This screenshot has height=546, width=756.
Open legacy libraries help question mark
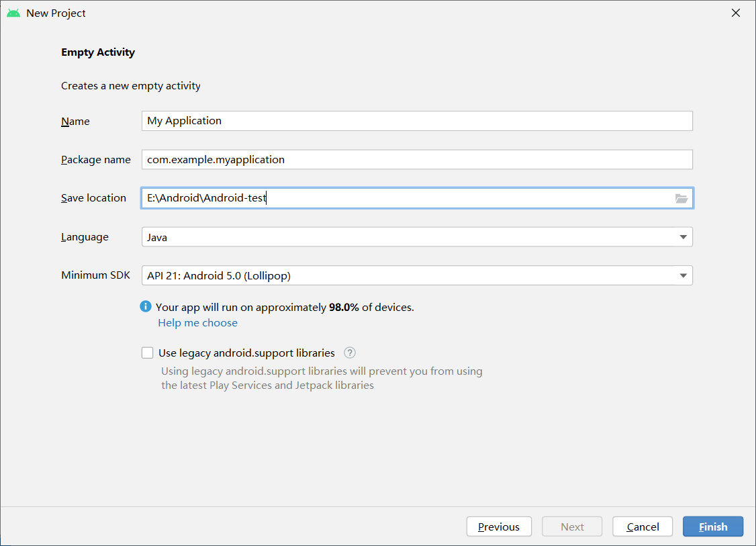pyautogui.click(x=349, y=353)
